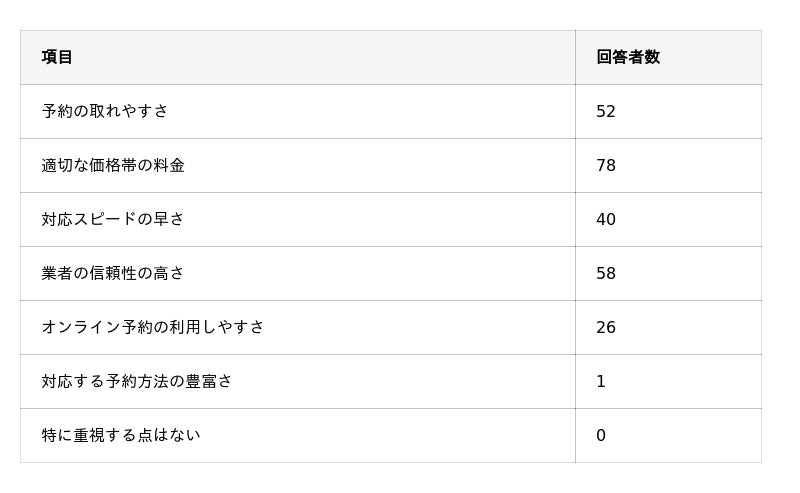This screenshot has height=493, width=800.
Task: Click the value 40 cell
Action: point(606,219)
